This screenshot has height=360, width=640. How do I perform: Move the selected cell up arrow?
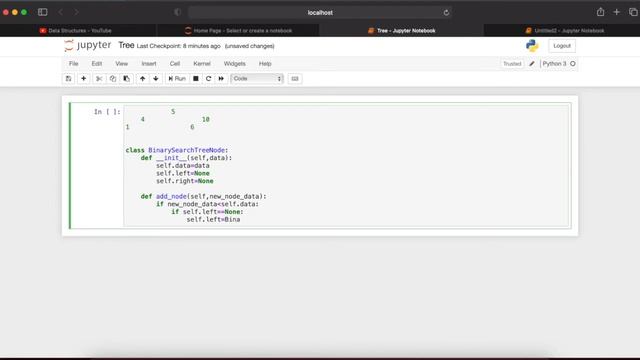pyautogui.click(x=142, y=78)
